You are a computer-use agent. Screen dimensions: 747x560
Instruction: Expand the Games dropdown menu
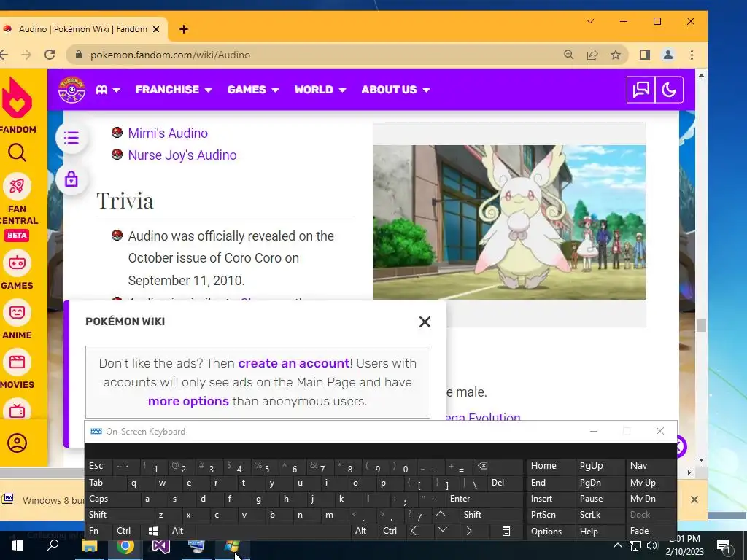(x=253, y=90)
